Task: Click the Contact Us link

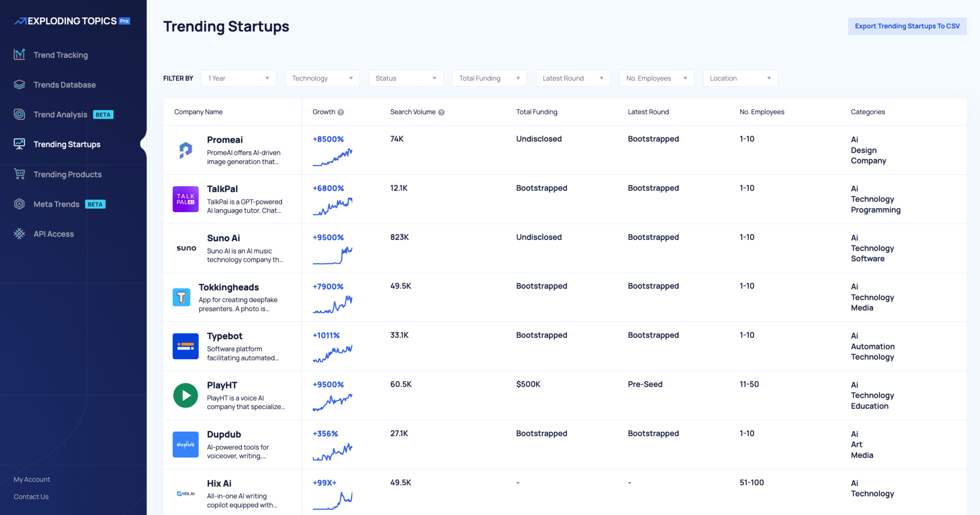Action: pos(31,497)
